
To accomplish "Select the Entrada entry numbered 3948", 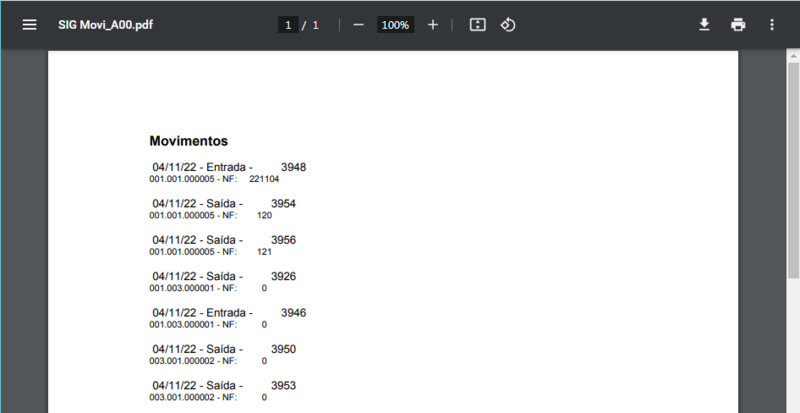I will click(x=229, y=167).
